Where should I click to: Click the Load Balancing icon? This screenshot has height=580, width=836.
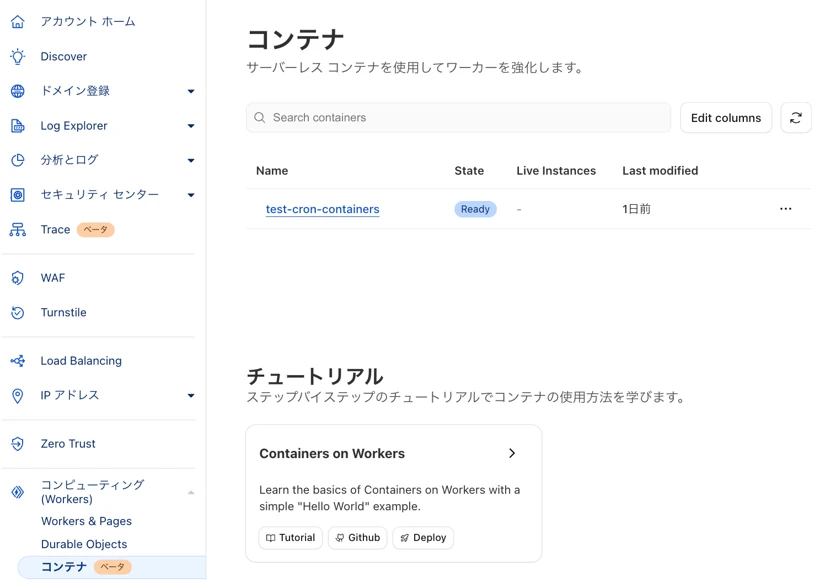coord(18,361)
